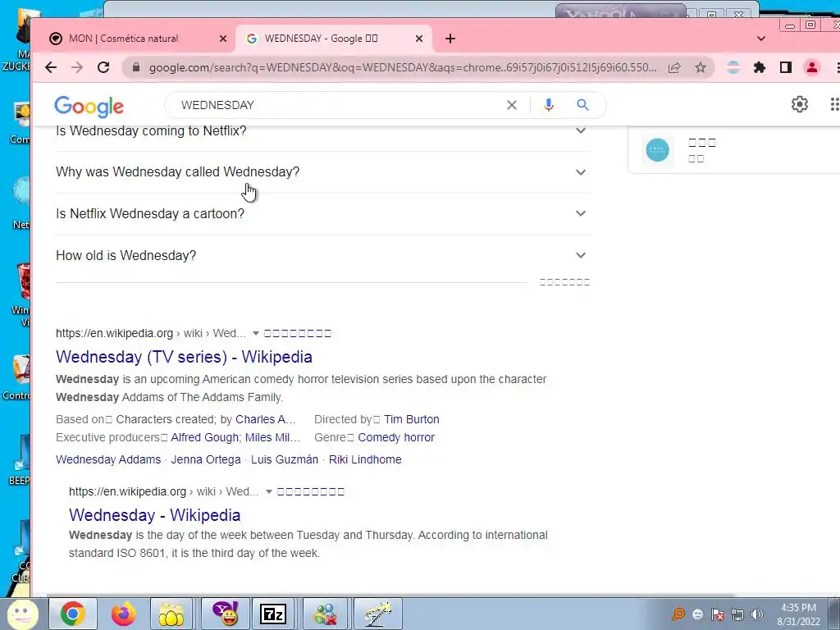Open the Google apps grid

tap(834, 104)
